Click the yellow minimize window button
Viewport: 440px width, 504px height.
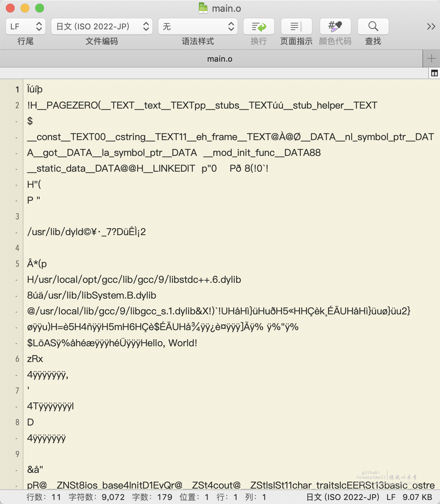pos(25,8)
